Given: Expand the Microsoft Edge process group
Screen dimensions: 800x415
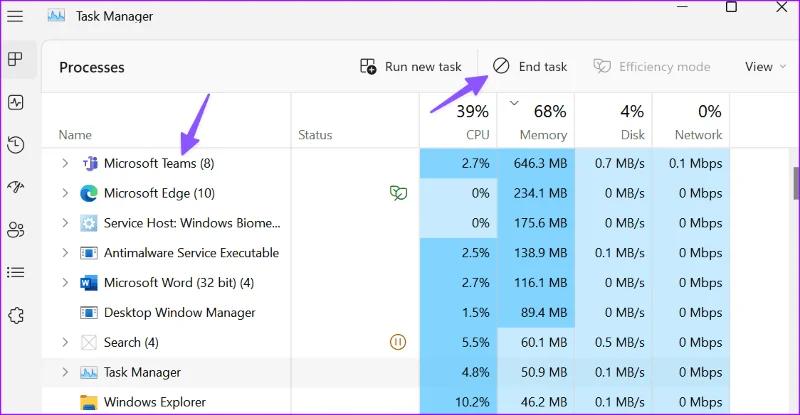Looking at the screenshot, I should 65,193.
